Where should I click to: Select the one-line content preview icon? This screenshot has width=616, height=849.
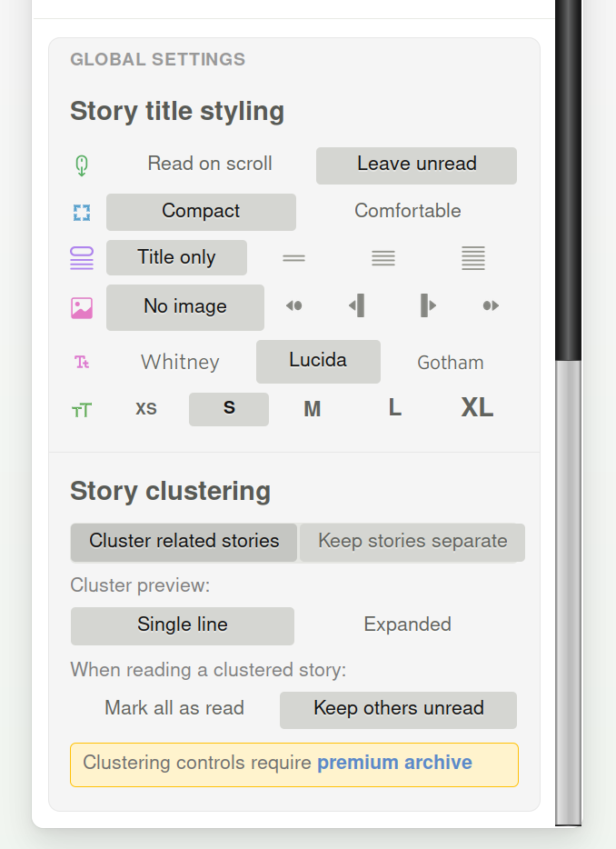pos(293,258)
